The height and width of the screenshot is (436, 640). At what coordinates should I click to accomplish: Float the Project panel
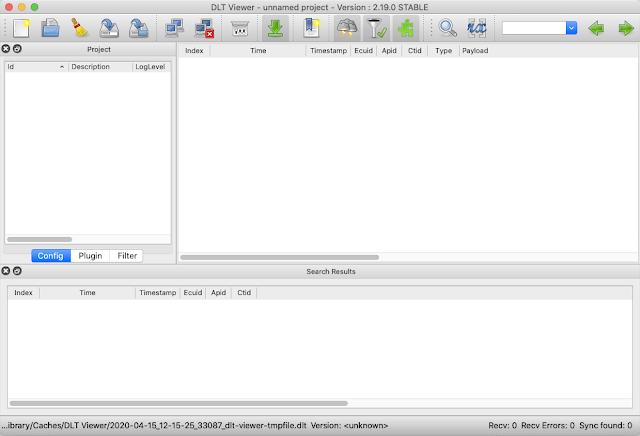(x=17, y=49)
